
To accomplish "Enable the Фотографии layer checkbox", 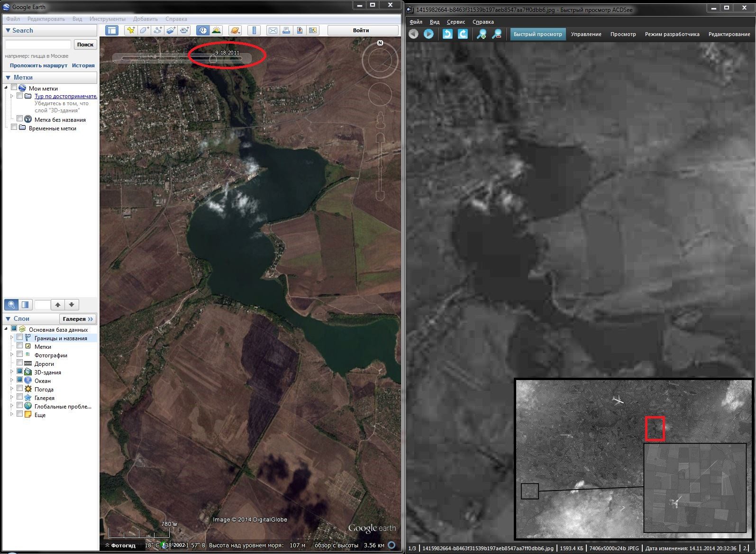I will tap(20, 354).
